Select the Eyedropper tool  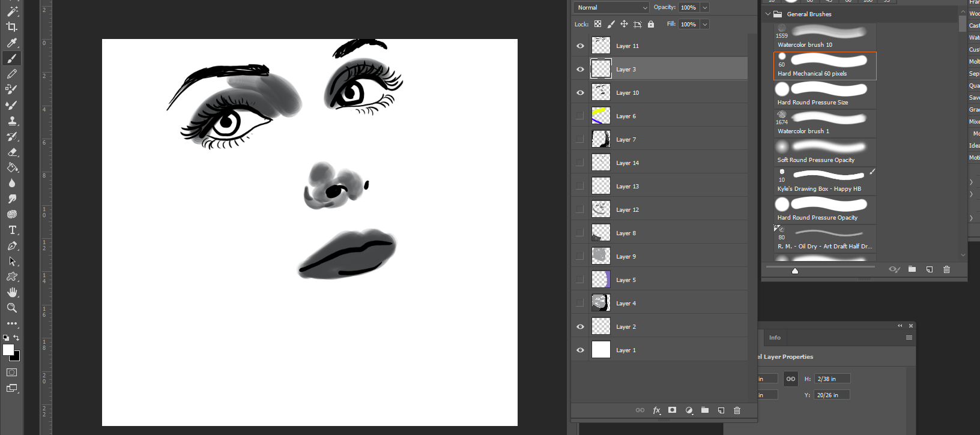(11, 43)
